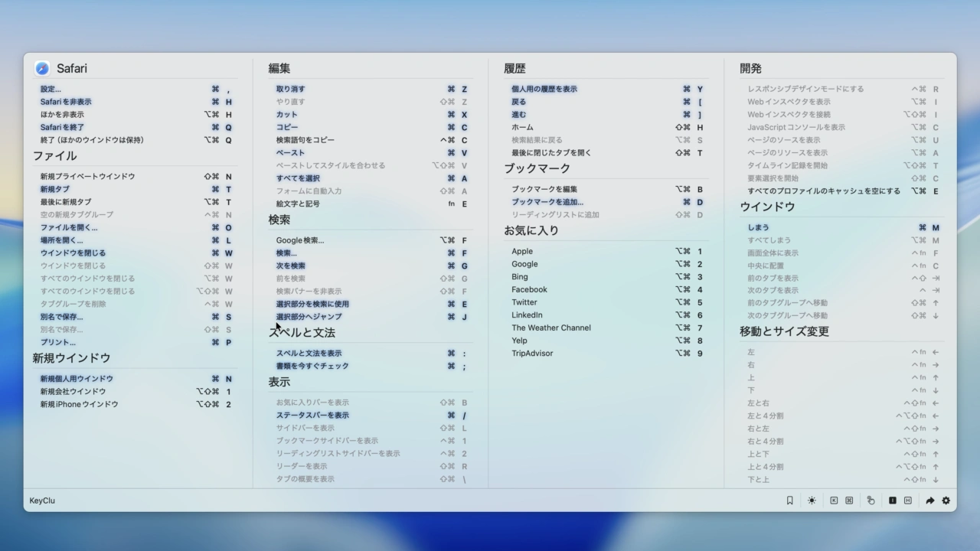This screenshot has height=551, width=980.
Task: Click the コピー shortcut row
Action: (x=372, y=127)
